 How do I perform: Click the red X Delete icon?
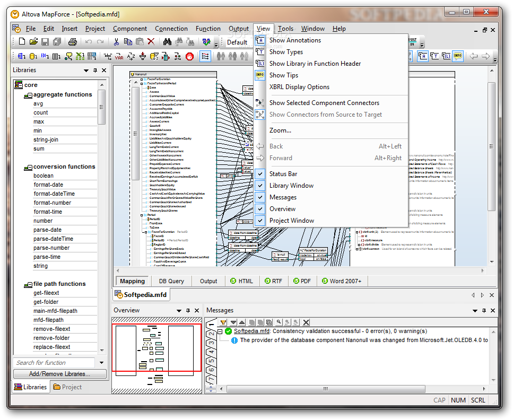(x=151, y=41)
